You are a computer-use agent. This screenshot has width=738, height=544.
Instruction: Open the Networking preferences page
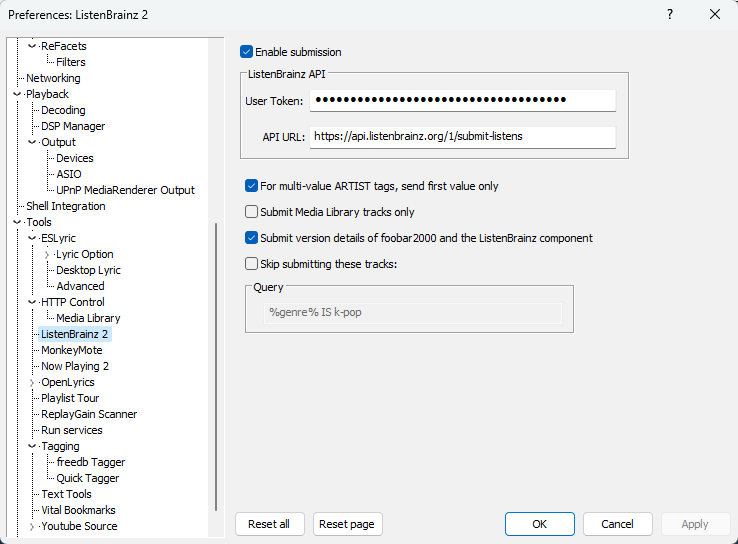(x=53, y=78)
